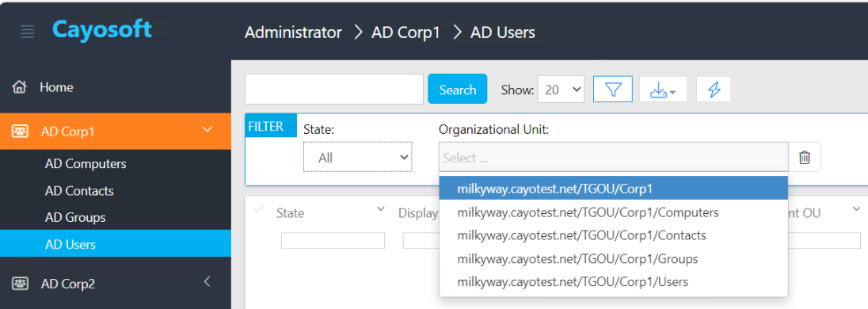Open AD Computers in the sidebar

(x=86, y=164)
